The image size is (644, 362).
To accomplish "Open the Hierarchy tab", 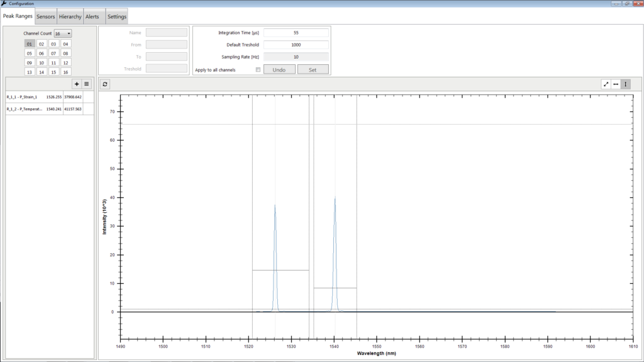I will tap(70, 16).
